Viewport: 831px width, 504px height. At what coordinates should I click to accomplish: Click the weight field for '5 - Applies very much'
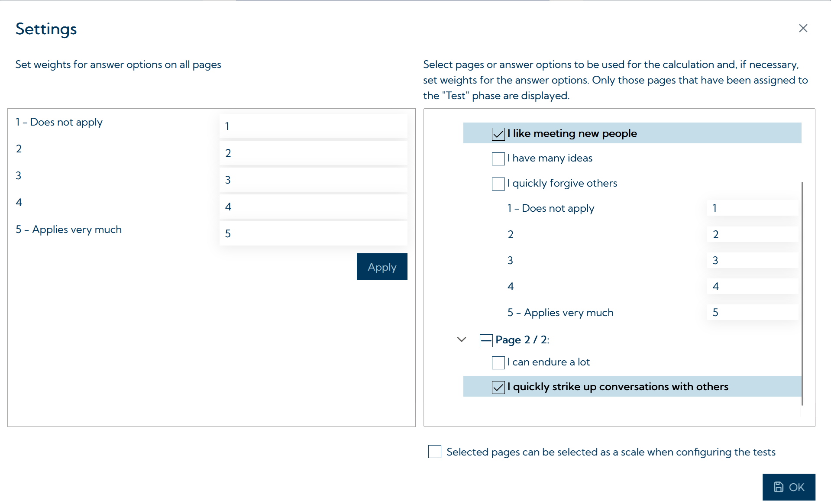tap(313, 233)
